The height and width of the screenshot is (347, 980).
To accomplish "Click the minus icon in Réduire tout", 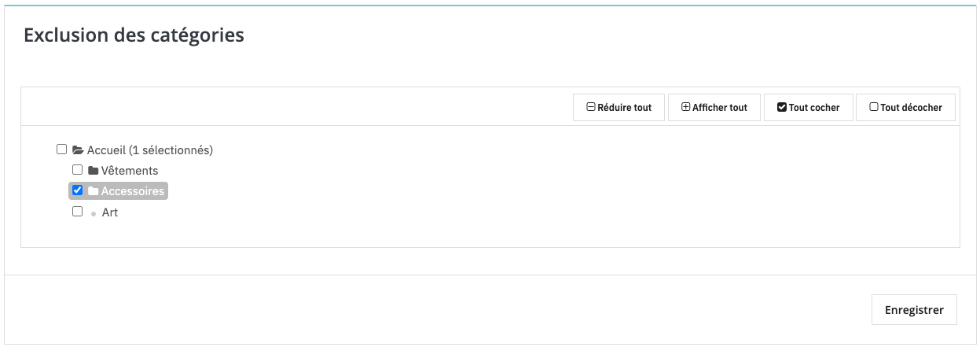I will (590, 108).
